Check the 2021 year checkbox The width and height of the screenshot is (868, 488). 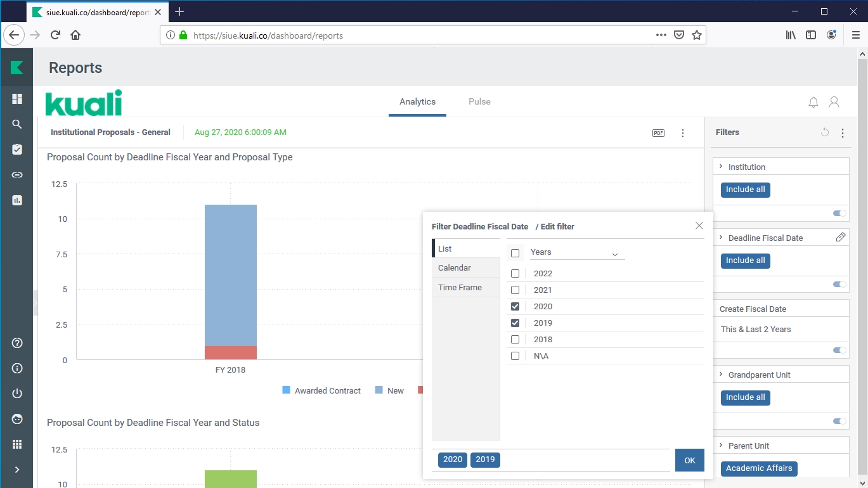click(x=515, y=290)
